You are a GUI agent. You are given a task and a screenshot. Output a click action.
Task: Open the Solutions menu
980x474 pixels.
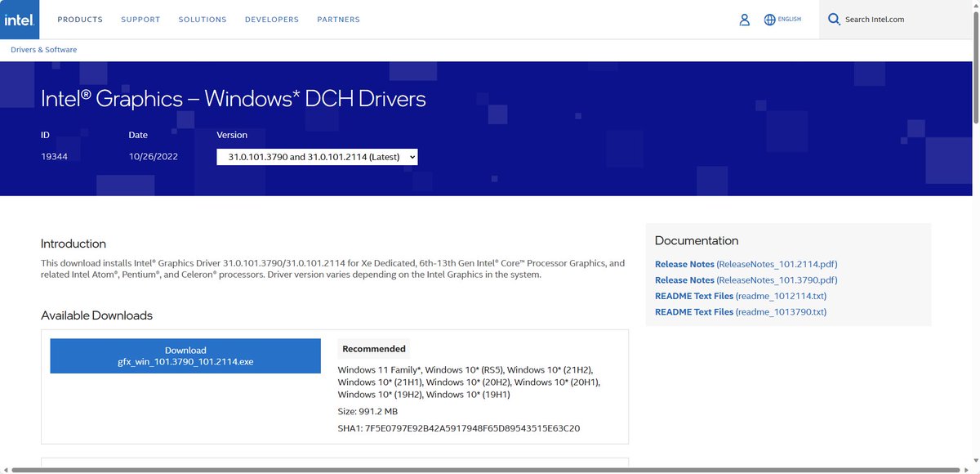203,20
